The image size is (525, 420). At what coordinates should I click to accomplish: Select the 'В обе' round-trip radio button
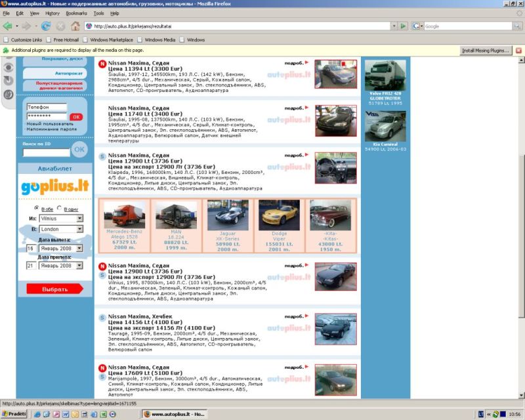(36, 208)
